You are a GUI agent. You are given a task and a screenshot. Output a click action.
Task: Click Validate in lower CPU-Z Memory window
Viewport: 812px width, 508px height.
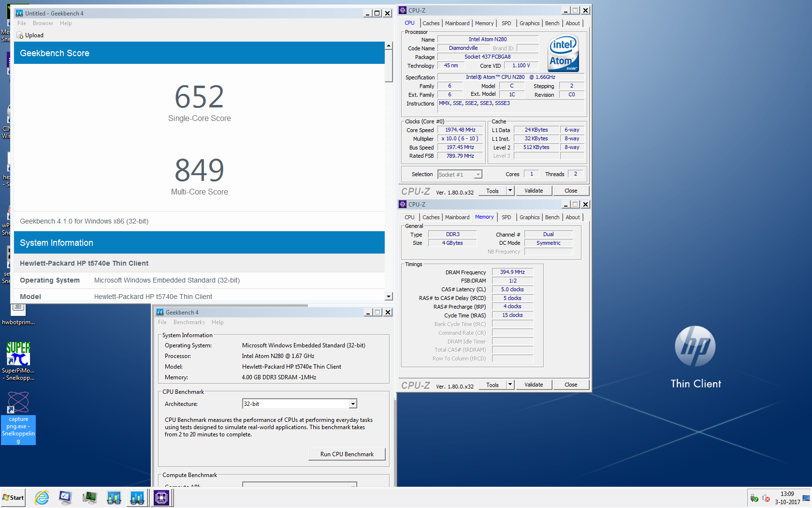[534, 385]
